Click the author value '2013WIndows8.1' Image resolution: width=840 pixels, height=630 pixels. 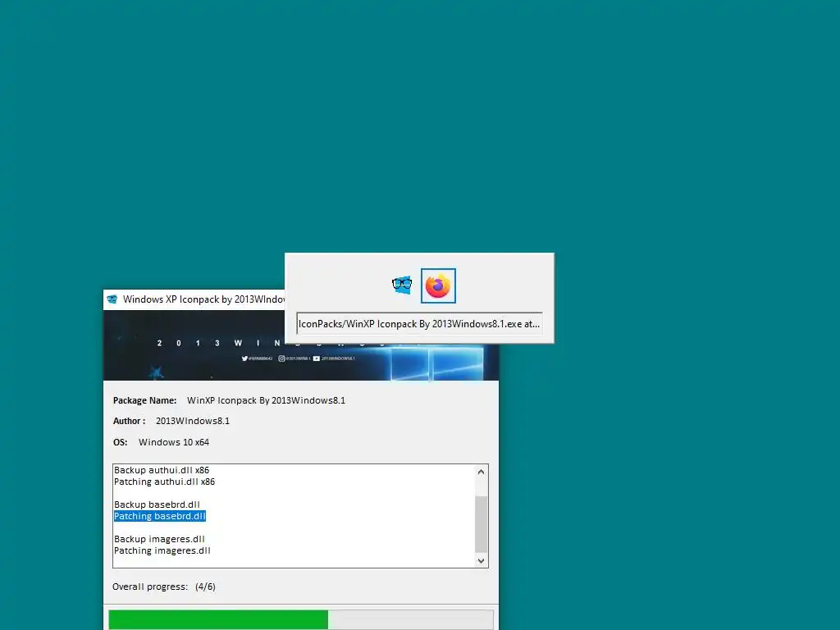193,421
